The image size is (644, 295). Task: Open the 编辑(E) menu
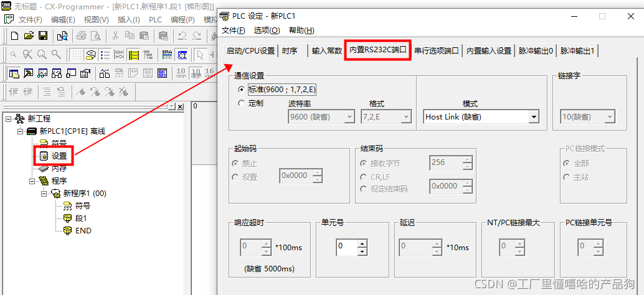pyautogui.click(x=63, y=20)
